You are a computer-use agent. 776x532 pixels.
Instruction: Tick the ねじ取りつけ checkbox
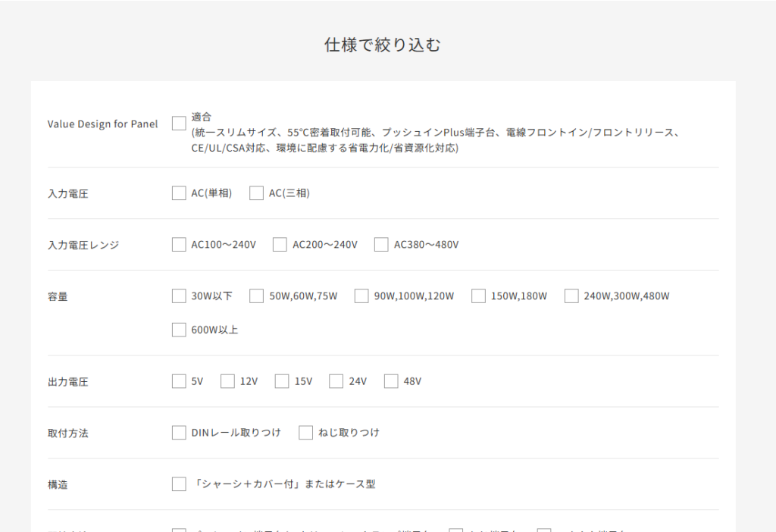click(306, 433)
